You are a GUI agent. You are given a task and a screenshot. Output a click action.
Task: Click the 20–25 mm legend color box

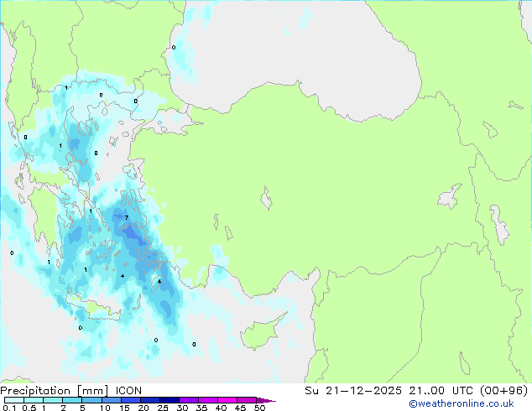(150, 400)
